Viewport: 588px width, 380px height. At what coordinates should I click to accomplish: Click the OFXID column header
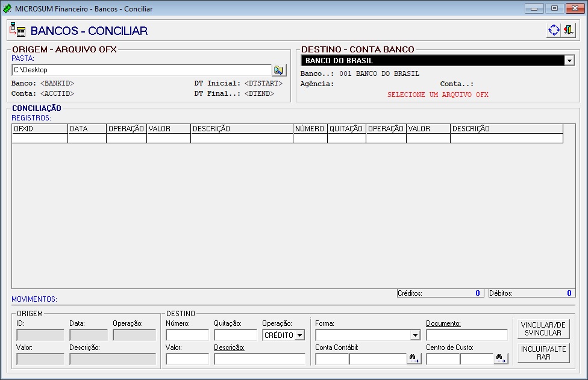coord(40,128)
